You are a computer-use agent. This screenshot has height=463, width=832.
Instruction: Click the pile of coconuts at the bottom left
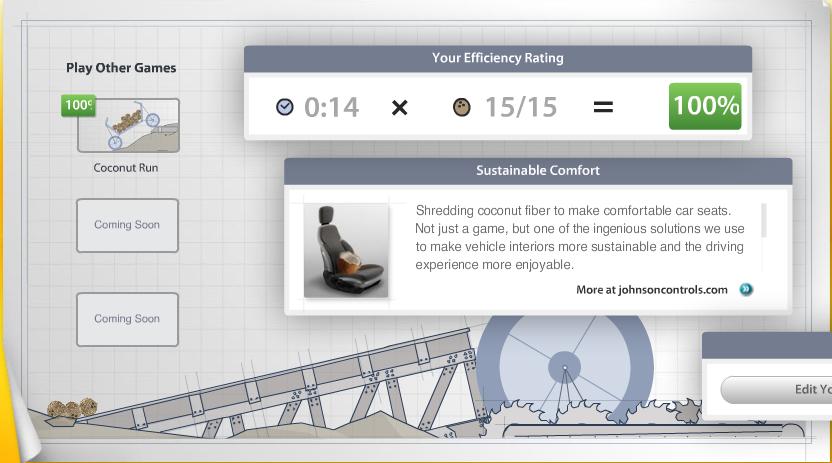73,409
